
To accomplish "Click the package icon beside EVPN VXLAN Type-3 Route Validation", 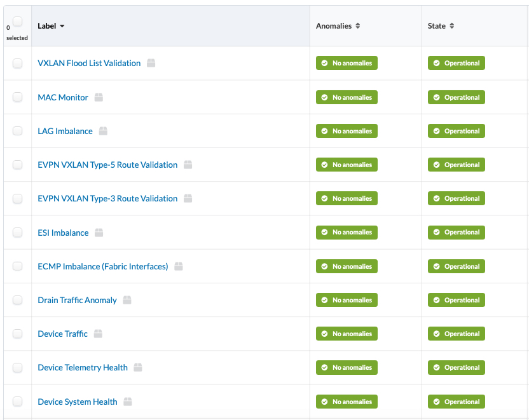I will click(x=188, y=198).
